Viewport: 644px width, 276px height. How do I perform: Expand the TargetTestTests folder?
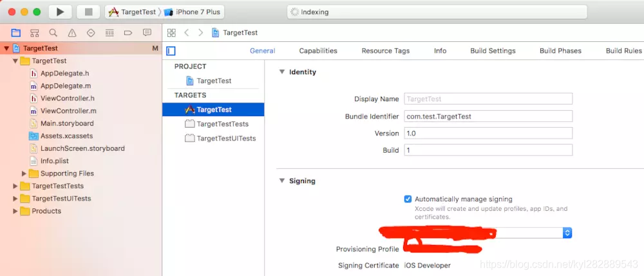pos(15,186)
